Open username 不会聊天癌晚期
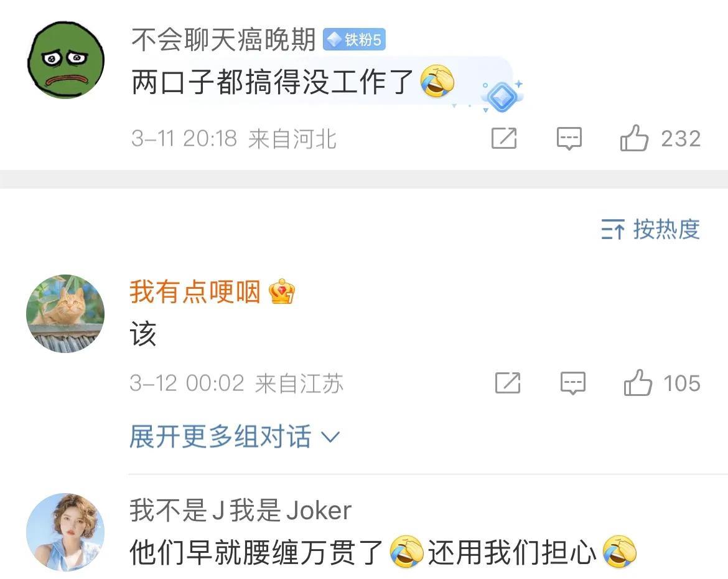 click(x=223, y=39)
